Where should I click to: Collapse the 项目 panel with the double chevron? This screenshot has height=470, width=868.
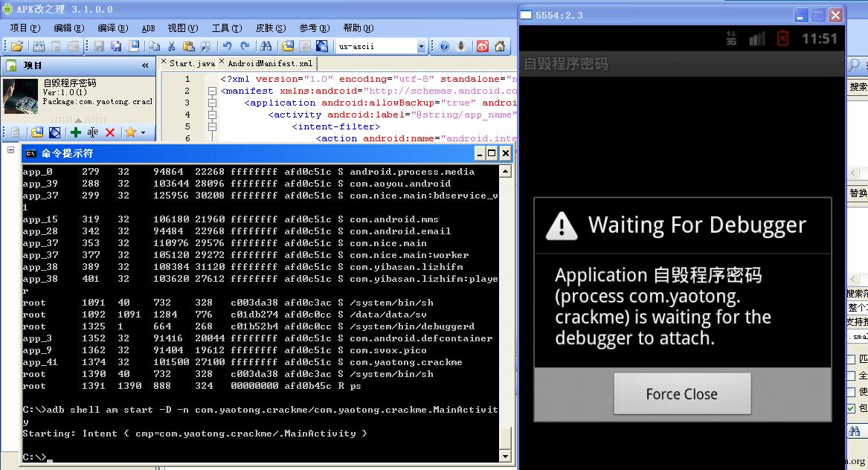coord(145,65)
